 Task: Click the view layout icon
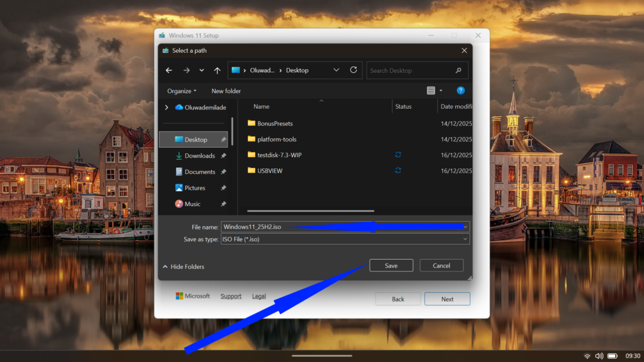click(431, 90)
